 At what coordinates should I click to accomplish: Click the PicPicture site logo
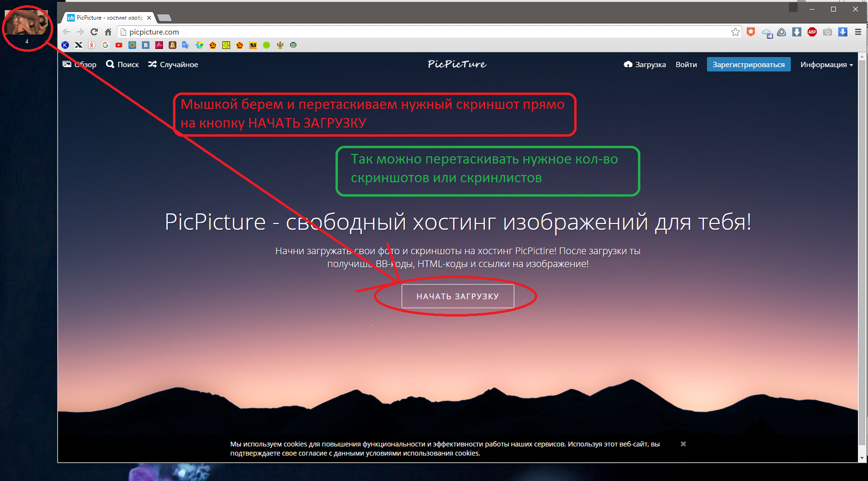tap(457, 64)
